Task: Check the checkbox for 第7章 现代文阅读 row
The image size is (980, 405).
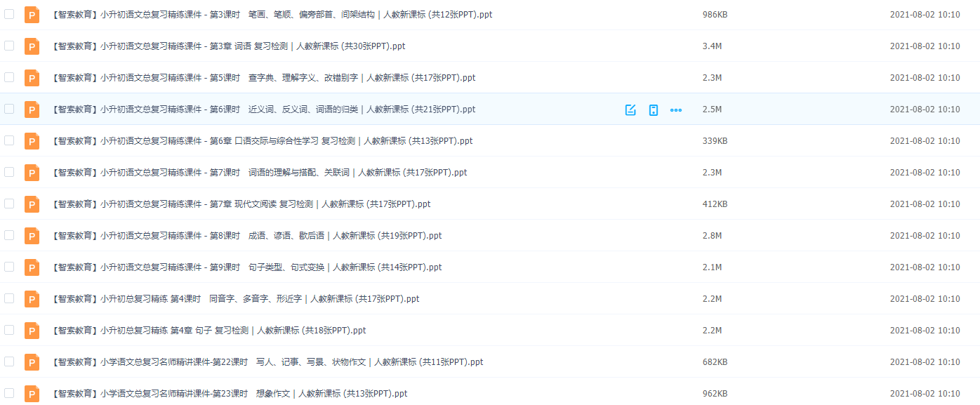Action: point(9,204)
